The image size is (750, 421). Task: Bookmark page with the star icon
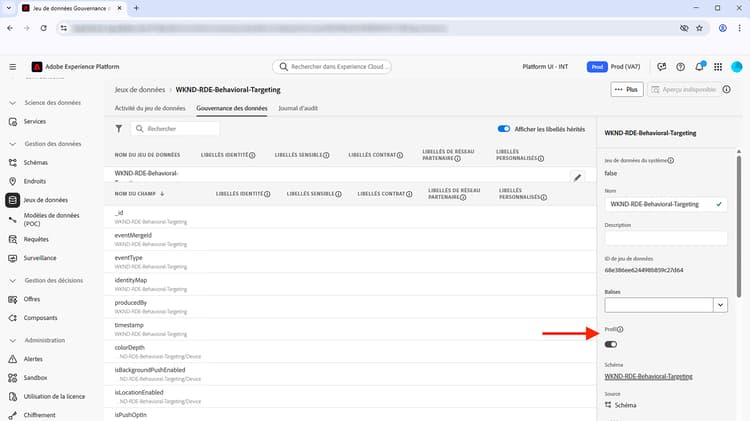[x=699, y=28]
